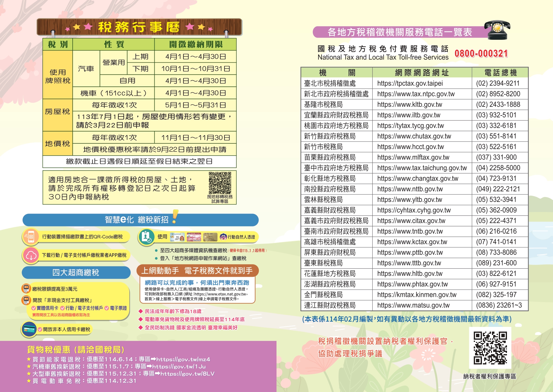Open the https://gov.tw/mz4 link

(183, 359)
